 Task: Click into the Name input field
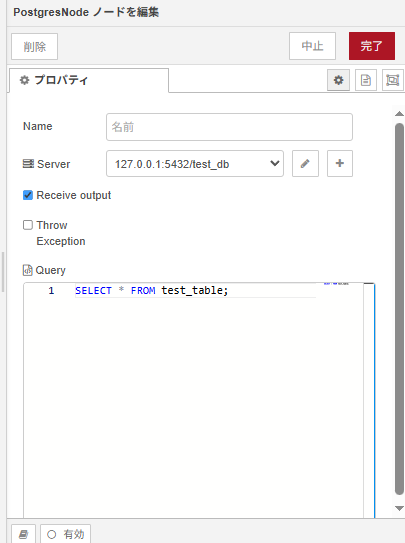coord(230,127)
